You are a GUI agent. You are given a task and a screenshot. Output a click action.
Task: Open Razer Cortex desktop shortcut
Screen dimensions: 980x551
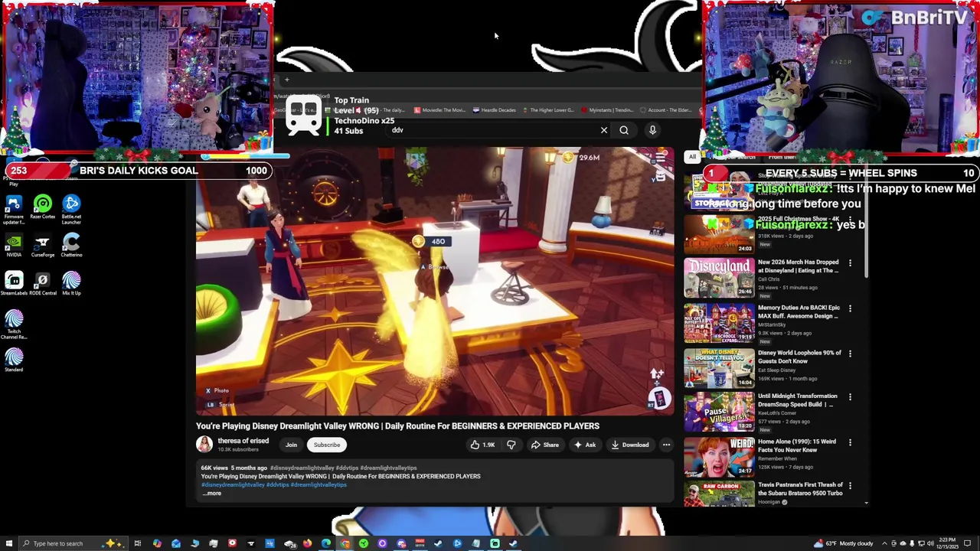click(x=43, y=208)
